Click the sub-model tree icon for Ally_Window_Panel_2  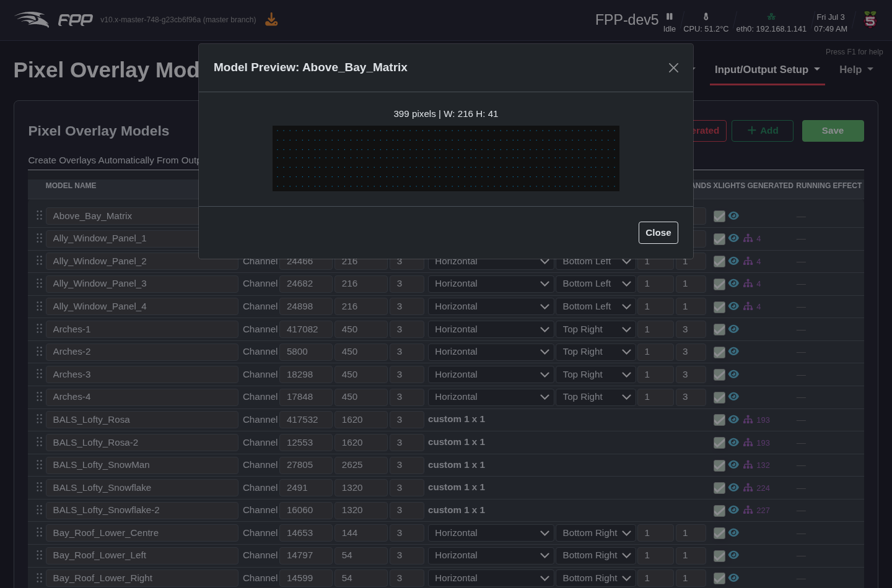(748, 261)
